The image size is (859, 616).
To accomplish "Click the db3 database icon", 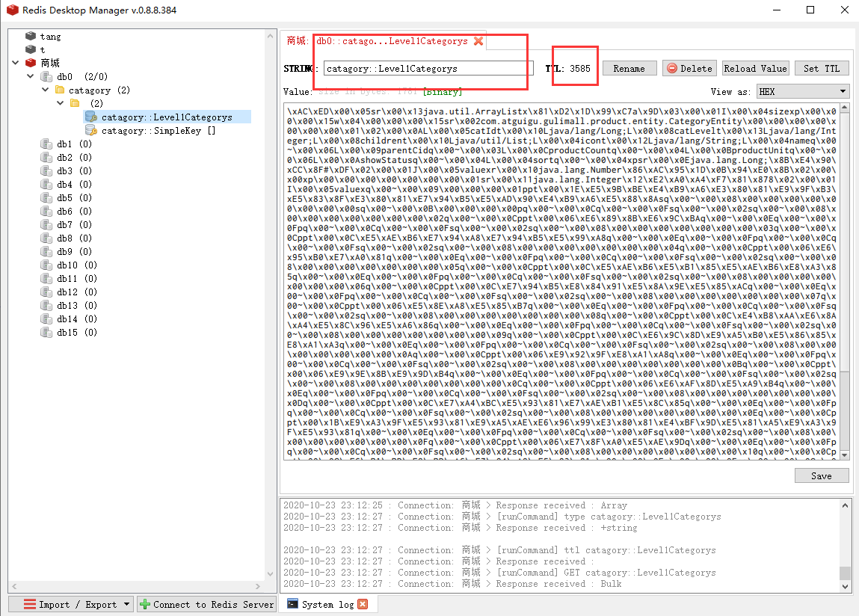I will coord(46,171).
